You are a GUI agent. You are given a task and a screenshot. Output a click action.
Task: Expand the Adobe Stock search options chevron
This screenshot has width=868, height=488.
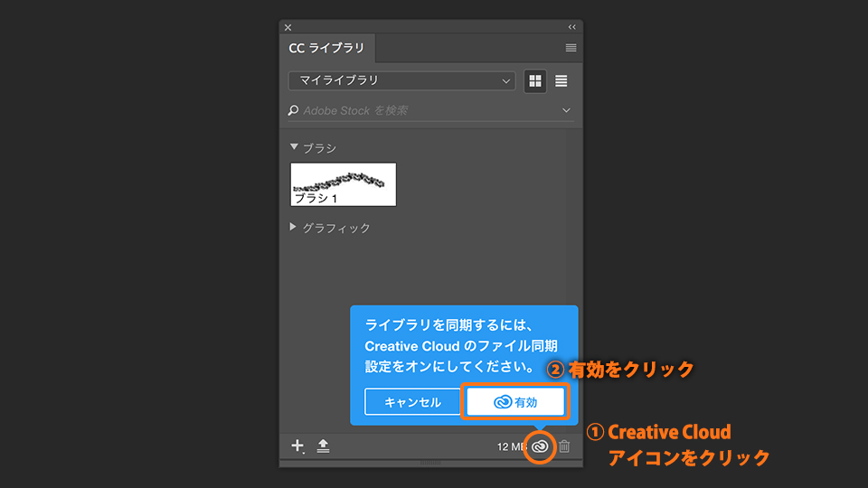(x=566, y=110)
